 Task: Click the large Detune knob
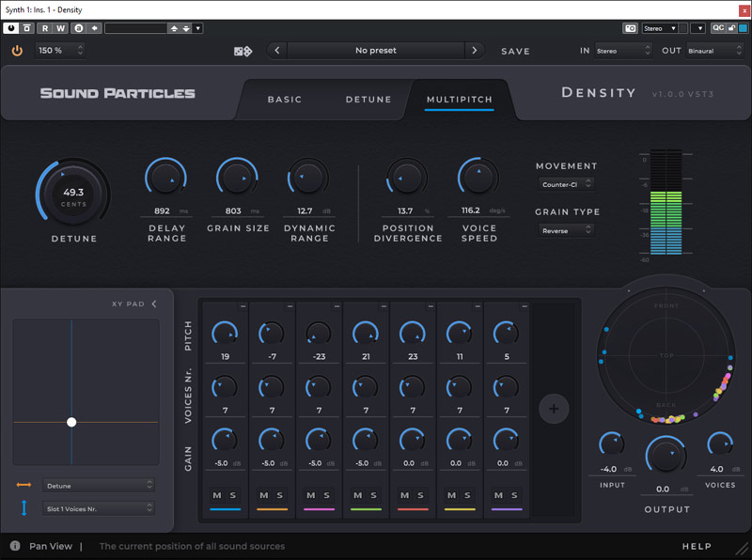(x=73, y=195)
